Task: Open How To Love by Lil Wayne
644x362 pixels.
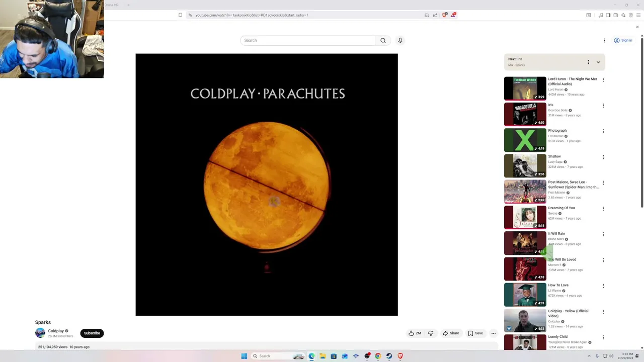Action: coord(525,295)
